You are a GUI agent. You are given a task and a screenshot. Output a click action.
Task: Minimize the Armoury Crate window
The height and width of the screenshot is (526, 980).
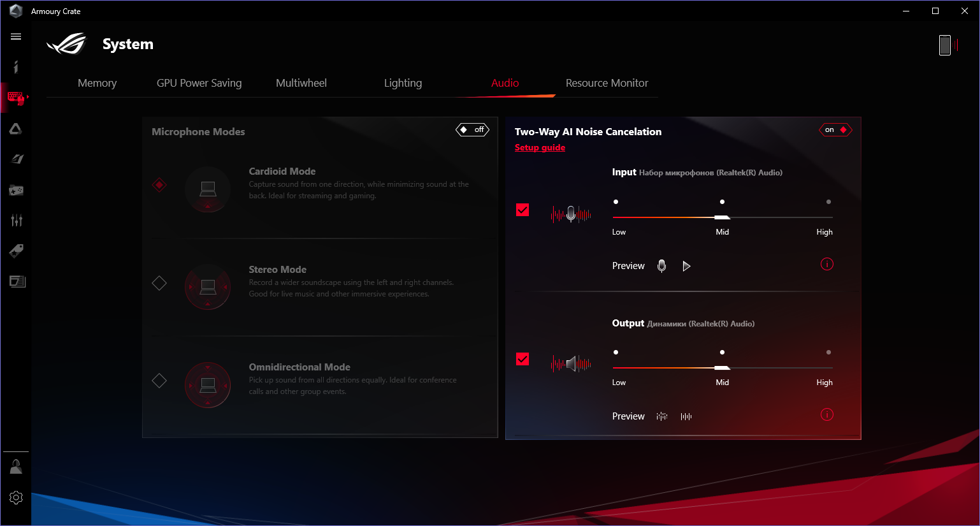pos(906,11)
